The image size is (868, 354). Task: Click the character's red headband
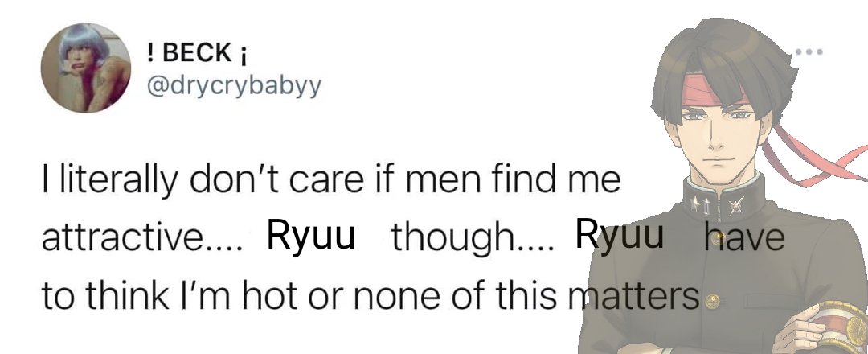[x=714, y=92]
